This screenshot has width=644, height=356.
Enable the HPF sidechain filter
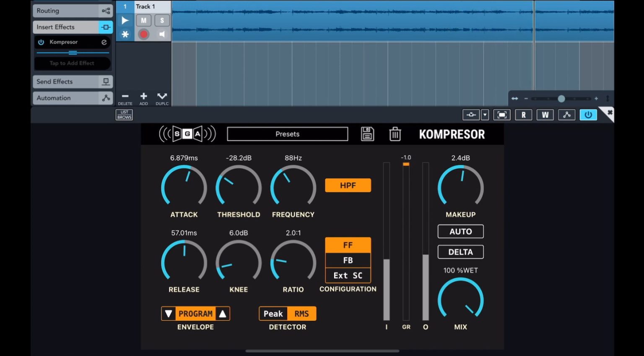[348, 185]
